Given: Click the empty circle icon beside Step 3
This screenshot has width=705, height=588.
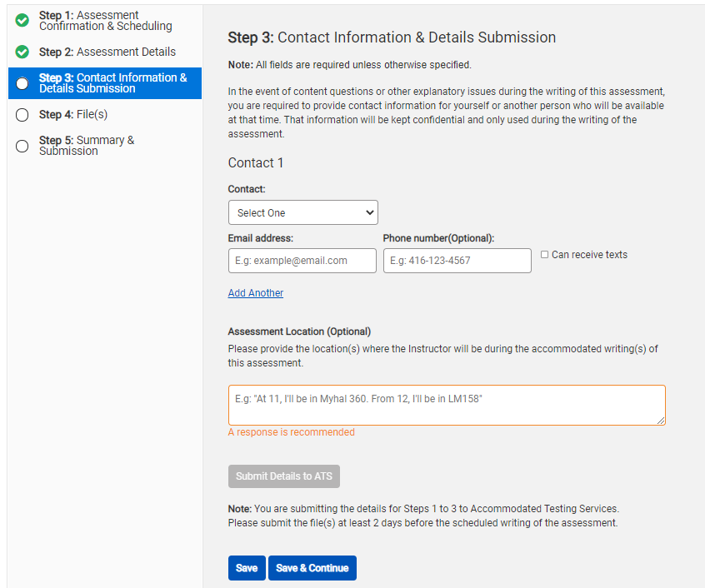Looking at the screenshot, I should coord(22,83).
